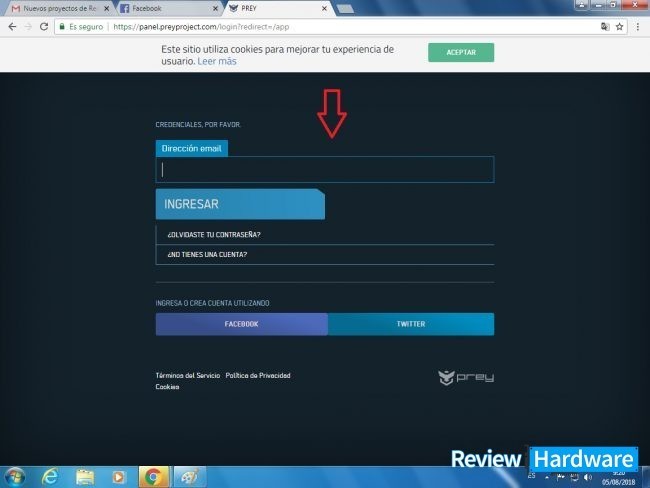650x488 pixels.
Task: Click the address bar URL
Action: pyautogui.click(x=201, y=27)
